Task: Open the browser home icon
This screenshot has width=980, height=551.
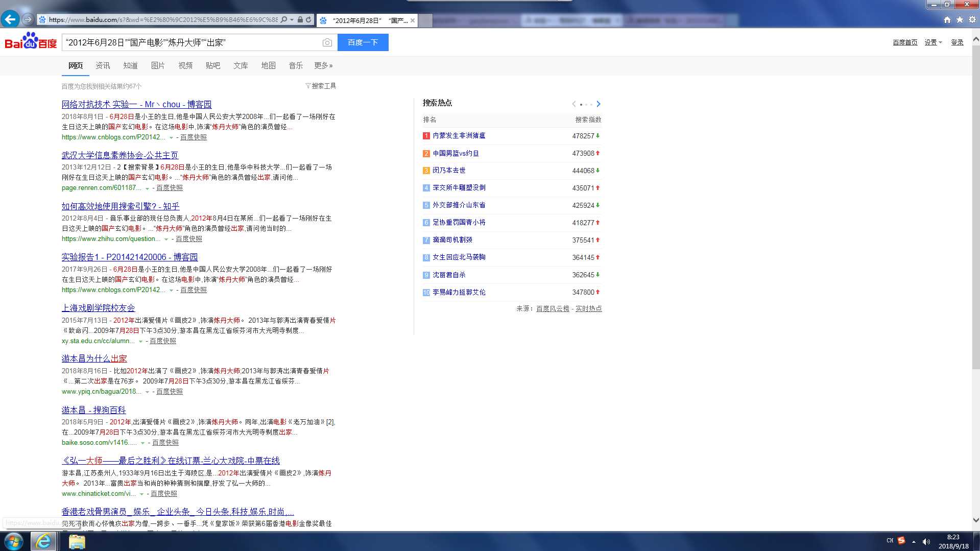Action: (x=947, y=19)
